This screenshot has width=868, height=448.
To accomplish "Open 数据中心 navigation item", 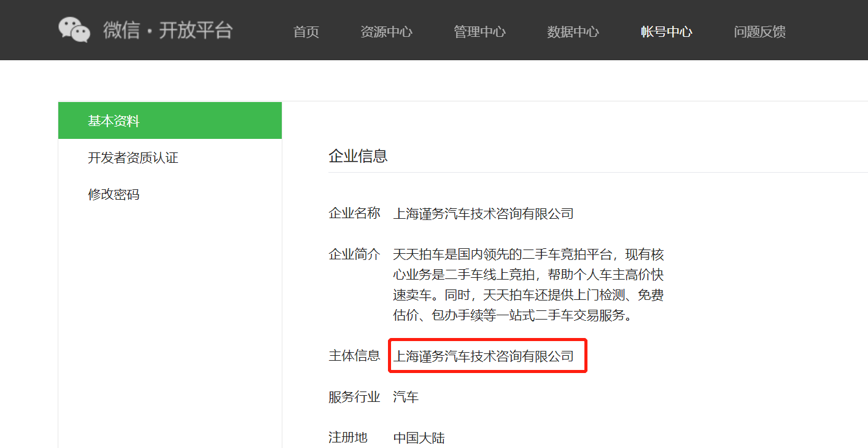I will tap(573, 32).
